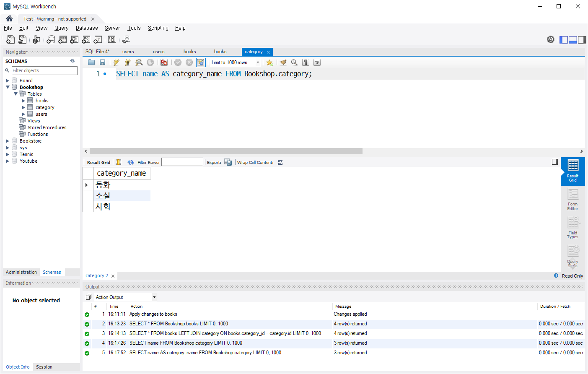Toggle word wrapping in the SQL editor
The image size is (588, 374).
[x=317, y=62]
